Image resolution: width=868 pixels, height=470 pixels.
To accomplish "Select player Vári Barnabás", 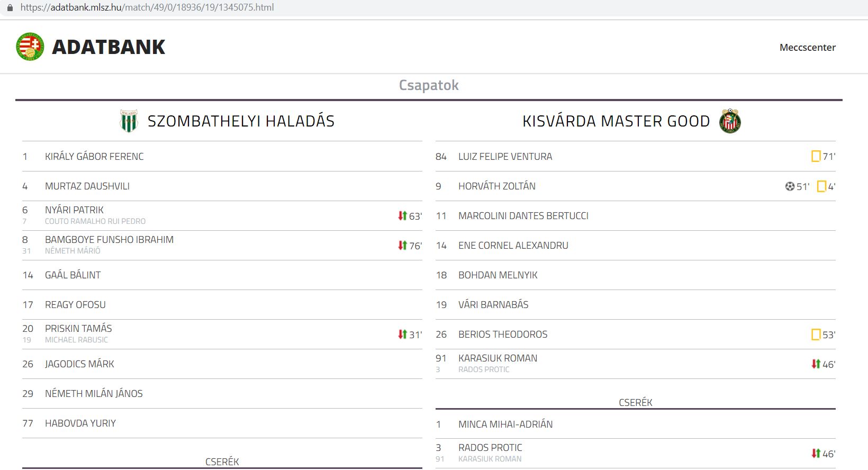I will (493, 304).
